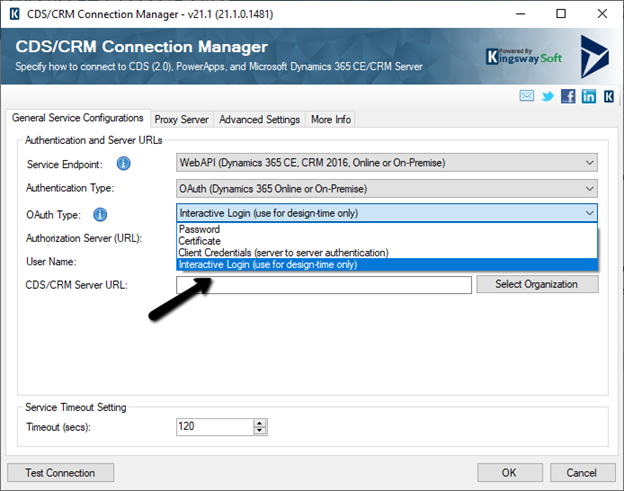Collapse the OAuth Type dropdown
This screenshot has width=624, height=491.
pos(589,213)
